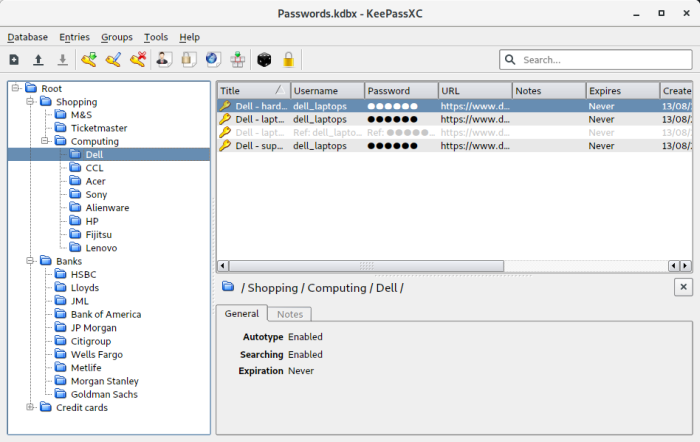Screen dimensions: 700x442
Task: Select the Alienware group
Action: tap(107, 208)
